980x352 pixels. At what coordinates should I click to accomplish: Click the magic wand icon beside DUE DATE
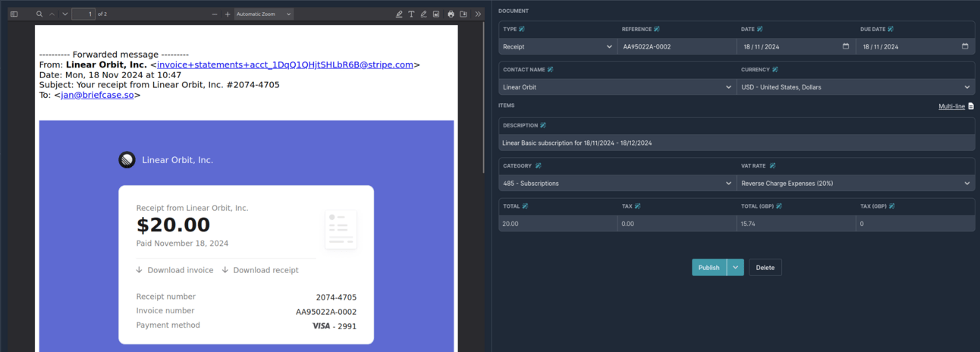pos(890,29)
